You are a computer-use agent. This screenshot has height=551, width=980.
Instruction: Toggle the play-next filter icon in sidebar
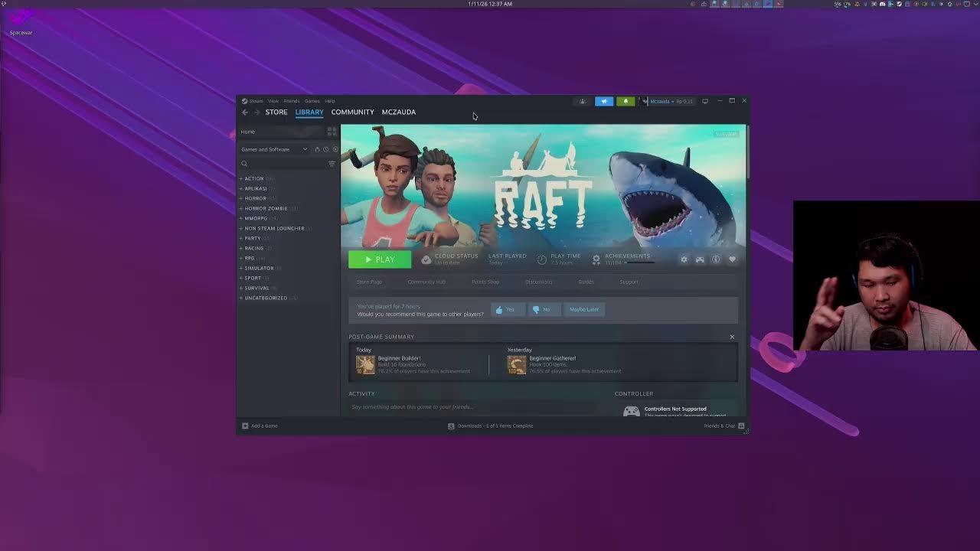click(335, 149)
